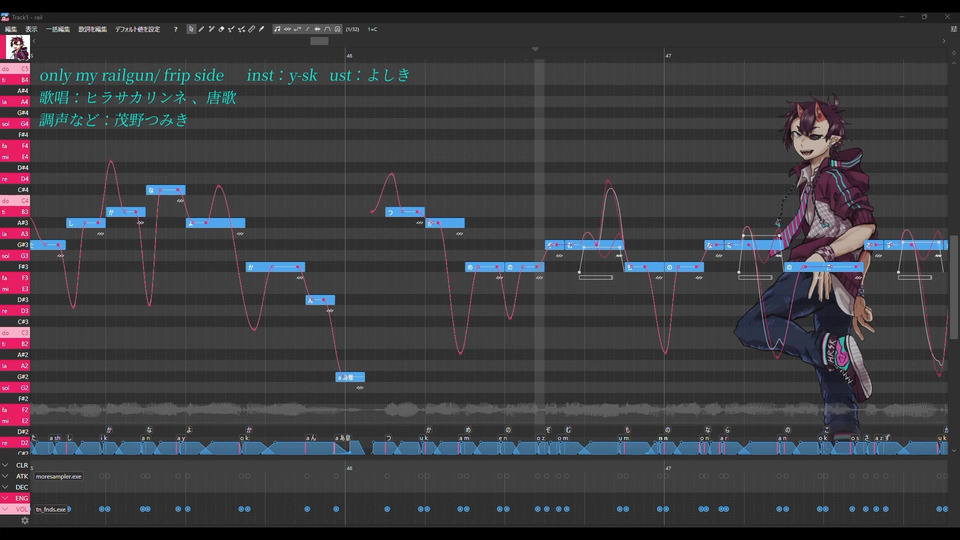
Task: Toggle phoneme envelope display
Action: 328,29
